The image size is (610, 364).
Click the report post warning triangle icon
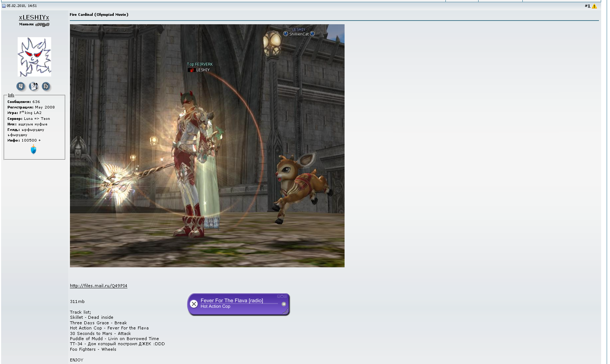(x=594, y=6)
